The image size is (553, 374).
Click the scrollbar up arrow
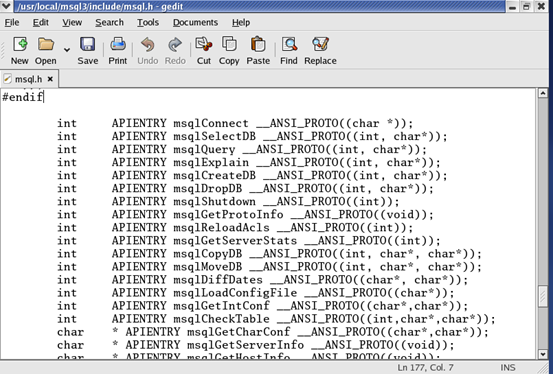543,93
